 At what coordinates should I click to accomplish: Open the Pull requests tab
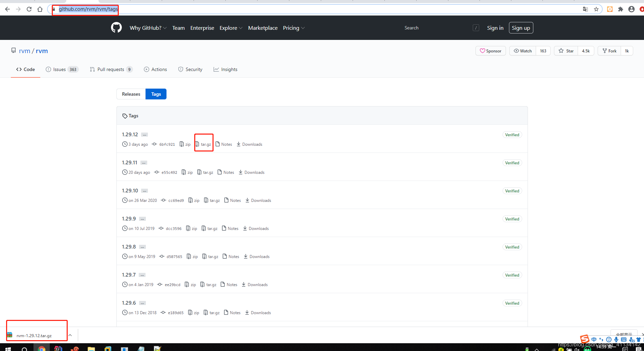[x=111, y=69]
